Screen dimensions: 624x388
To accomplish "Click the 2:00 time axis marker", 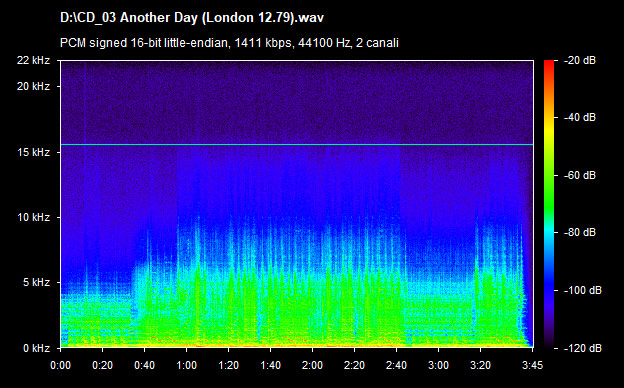I will tap(312, 365).
